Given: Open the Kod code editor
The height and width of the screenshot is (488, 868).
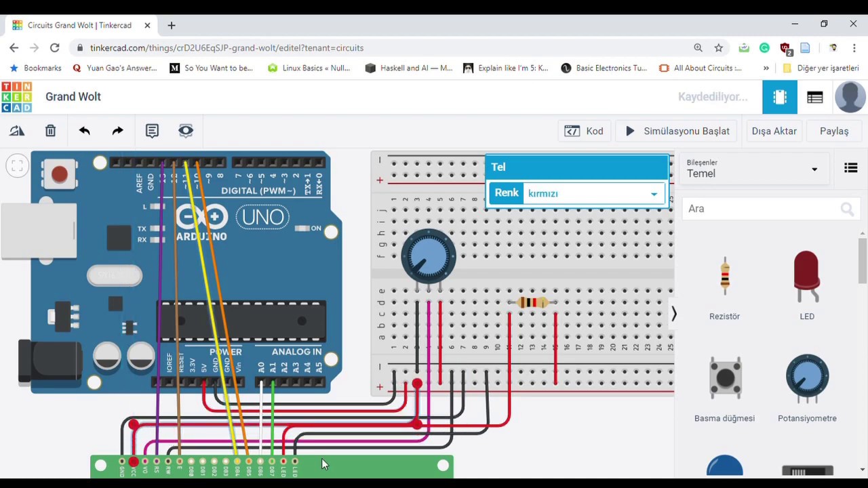Looking at the screenshot, I should (x=584, y=131).
